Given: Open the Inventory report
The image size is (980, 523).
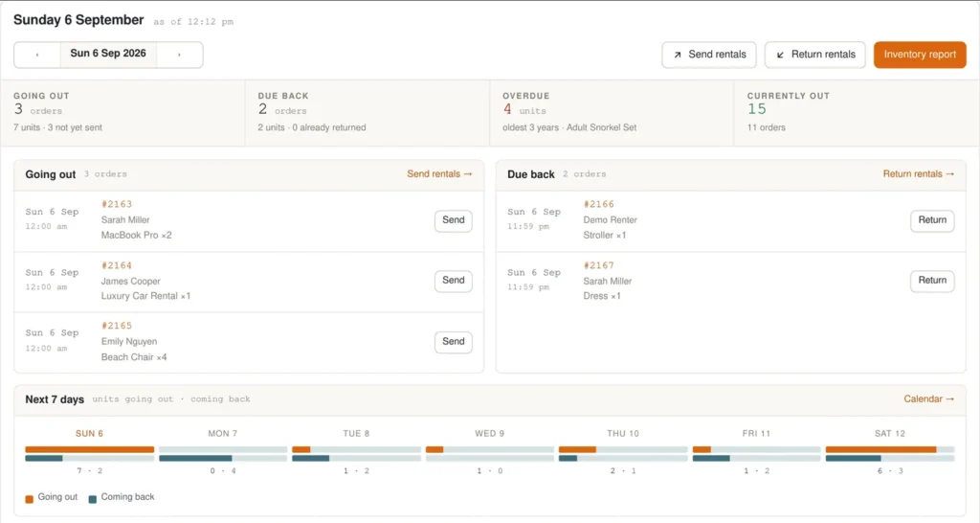Looking at the screenshot, I should pyautogui.click(x=920, y=55).
